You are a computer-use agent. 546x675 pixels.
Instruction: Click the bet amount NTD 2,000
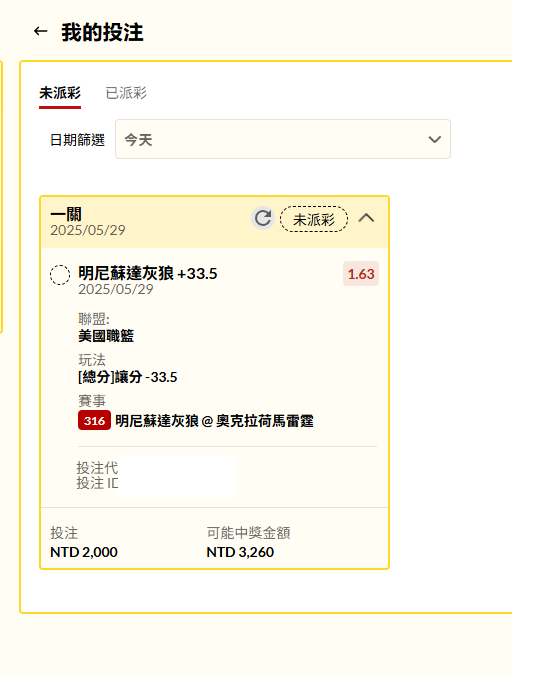[84, 552]
